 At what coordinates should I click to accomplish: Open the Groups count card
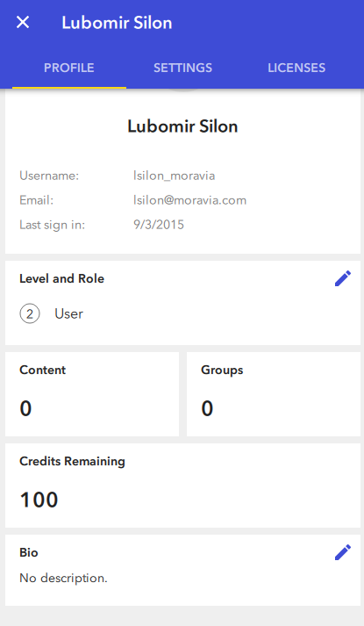274,394
